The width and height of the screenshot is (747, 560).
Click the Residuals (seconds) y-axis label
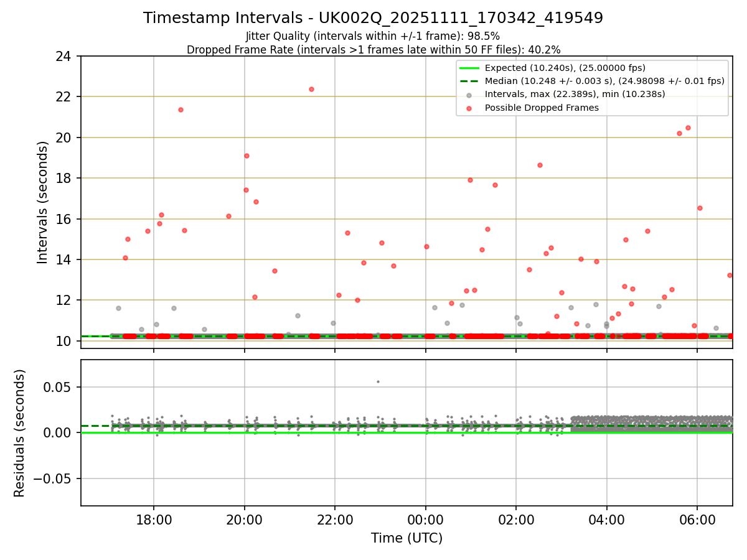tap(19, 433)
